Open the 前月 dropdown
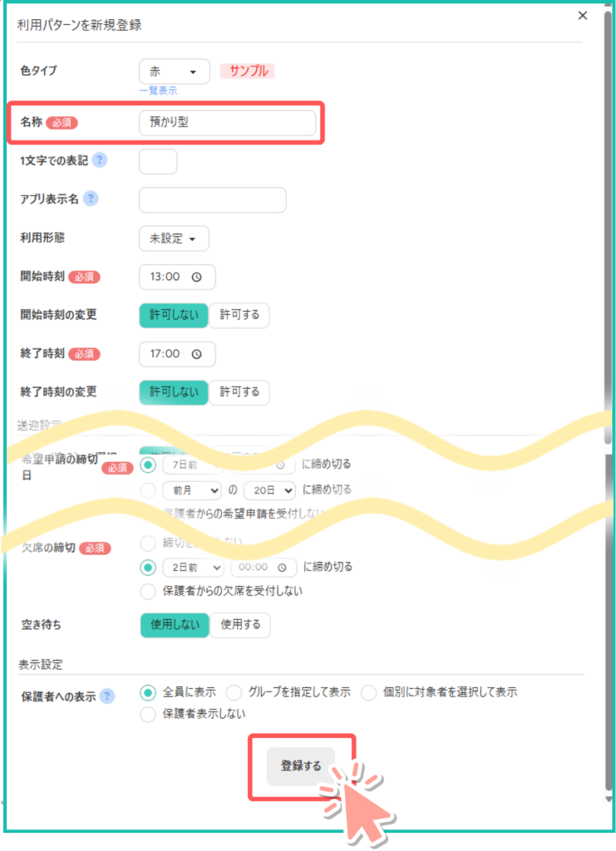616x851 pixels. pos(192,489)
